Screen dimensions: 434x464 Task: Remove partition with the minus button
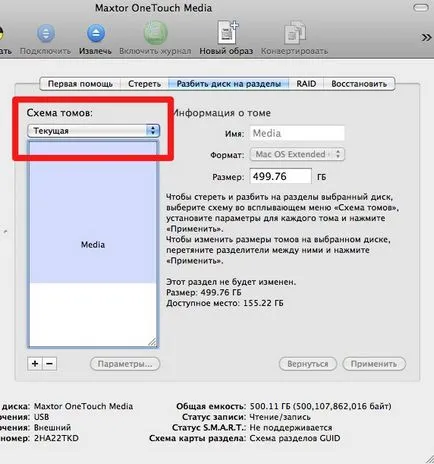[x=49, y=363]
